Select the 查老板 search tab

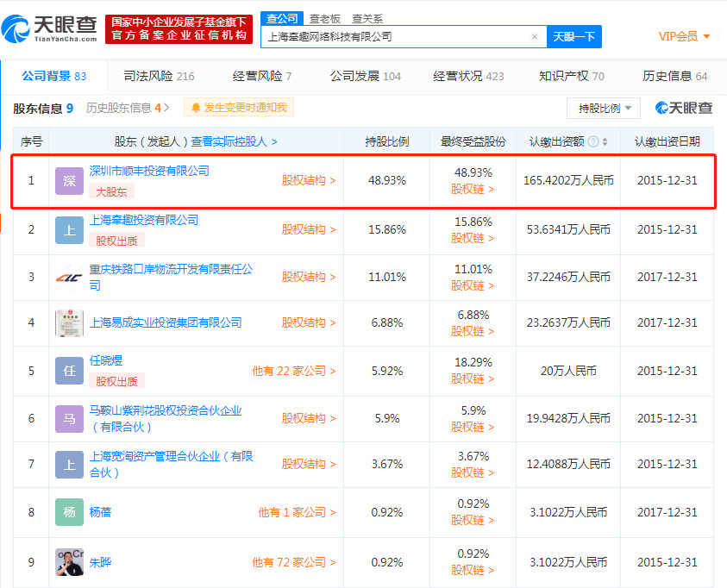[x=324, y=19]
